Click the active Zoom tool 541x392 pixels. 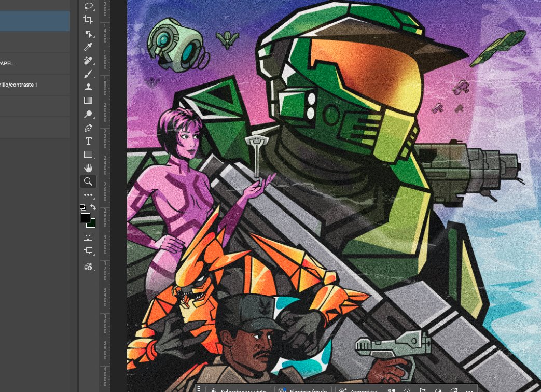coord(88,181)
